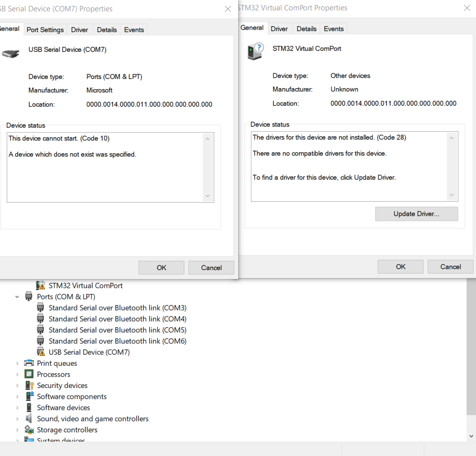
Task: Click the Update Driver... button
Action: pyautogui.click(x=416, y=214)
